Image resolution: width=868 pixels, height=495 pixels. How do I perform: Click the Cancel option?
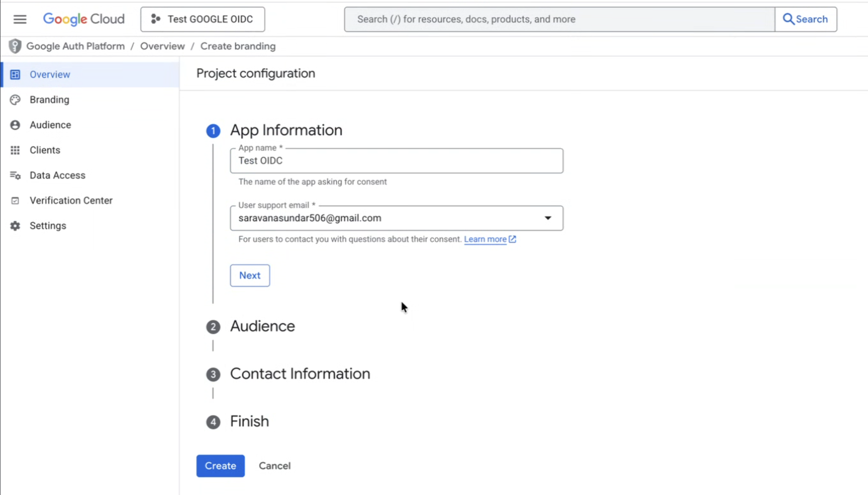click(x=274, y=466)
